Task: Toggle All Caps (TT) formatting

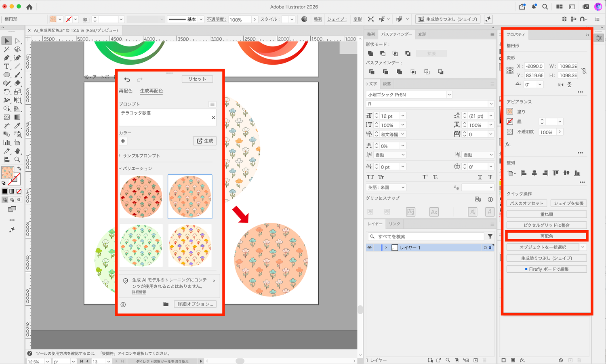Action: pyautogui.click(x=370, y=177)
